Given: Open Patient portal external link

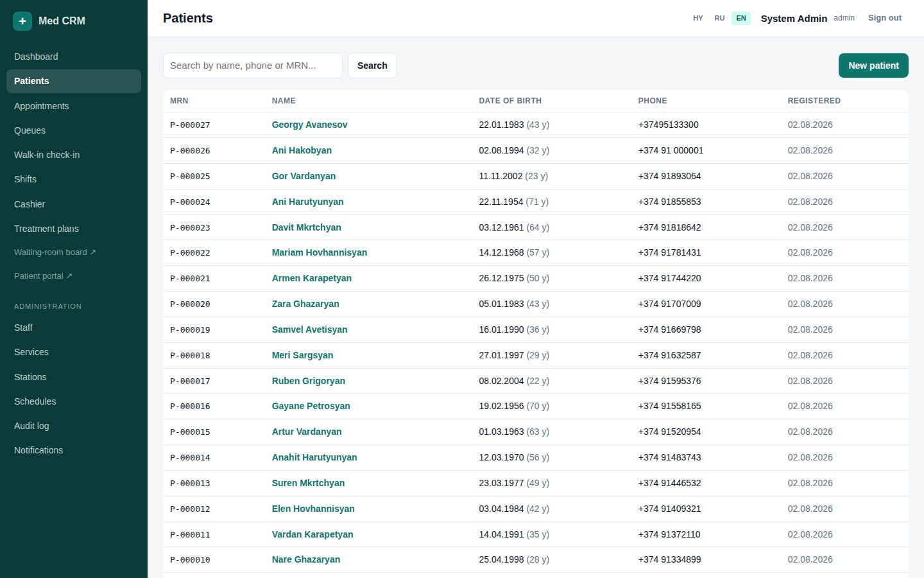Looking at the screenshot, I should pos(74,276).
